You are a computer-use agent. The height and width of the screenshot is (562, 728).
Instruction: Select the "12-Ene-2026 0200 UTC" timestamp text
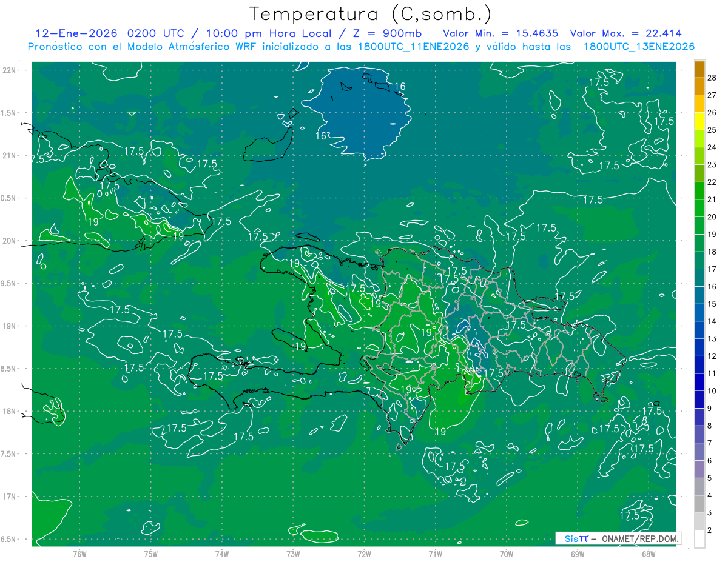pos(110,33)
